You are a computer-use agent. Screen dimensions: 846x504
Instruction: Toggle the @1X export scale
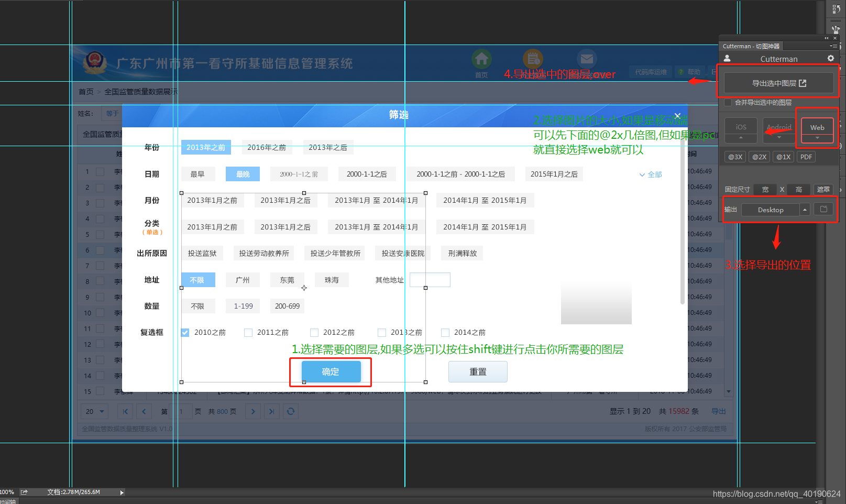click(784, 157)
